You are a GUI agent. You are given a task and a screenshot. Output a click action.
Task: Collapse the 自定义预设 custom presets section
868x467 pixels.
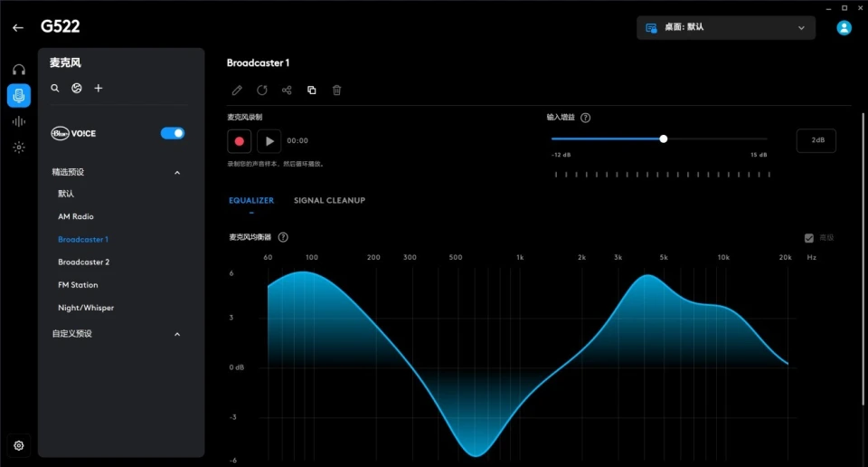[x=177, y=334]
